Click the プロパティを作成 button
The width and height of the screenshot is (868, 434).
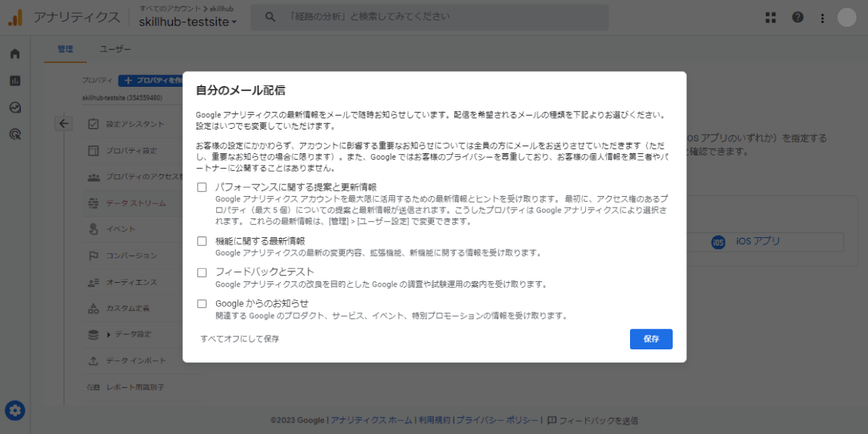click(150, 80)
